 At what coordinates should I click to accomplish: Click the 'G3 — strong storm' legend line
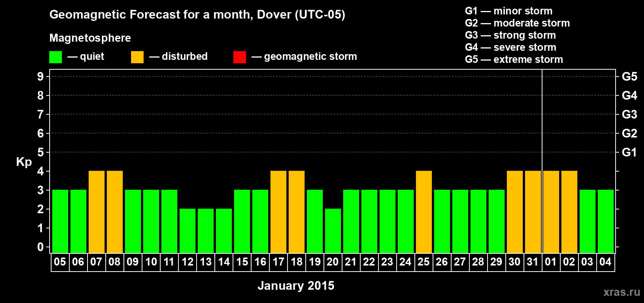coord(511,35)
